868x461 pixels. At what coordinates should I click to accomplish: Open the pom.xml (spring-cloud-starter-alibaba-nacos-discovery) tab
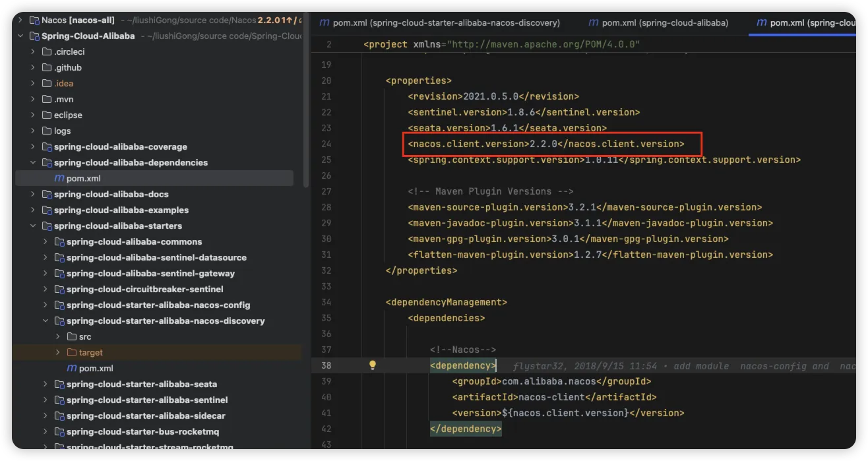446,22
